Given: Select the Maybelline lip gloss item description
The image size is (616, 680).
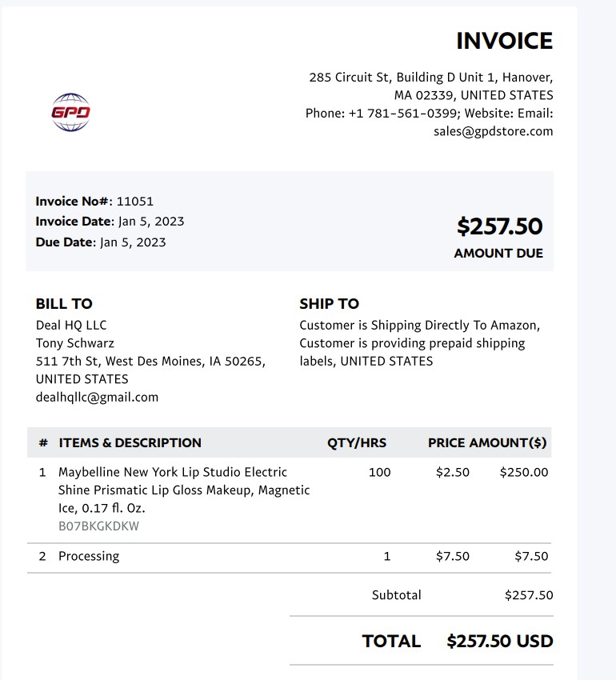Looking at the screenshot, I should [x=184, y=490].
